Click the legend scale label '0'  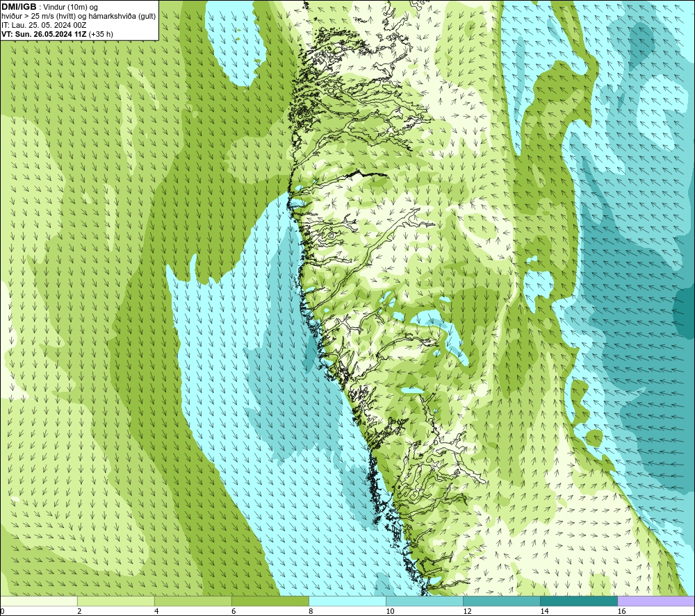pyautogui.click(x=2, y=612)
